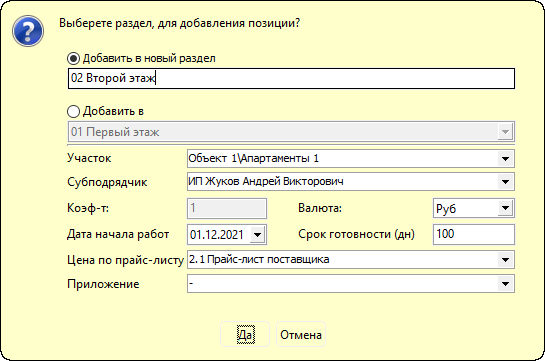Image resolution: width=545 pixels, height=361 pixels.
Task: Click the '2.1 Прайс-лист поставщика' value
Action: (259, 259)
